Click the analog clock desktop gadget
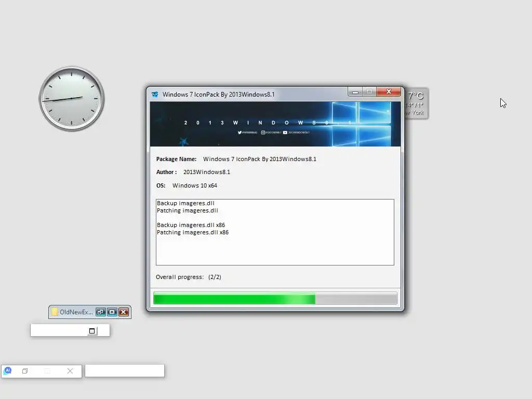 click(72, 99)
